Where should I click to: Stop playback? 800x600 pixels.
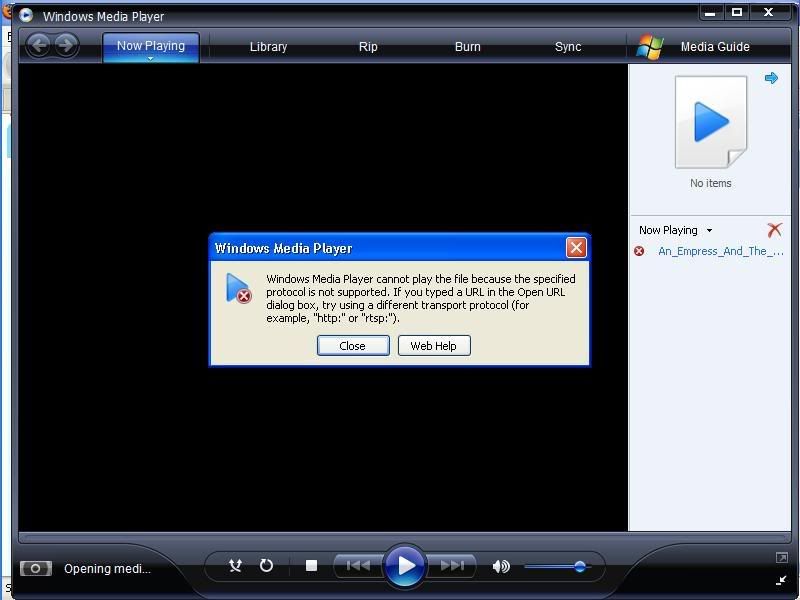click(x=311, y=566)
